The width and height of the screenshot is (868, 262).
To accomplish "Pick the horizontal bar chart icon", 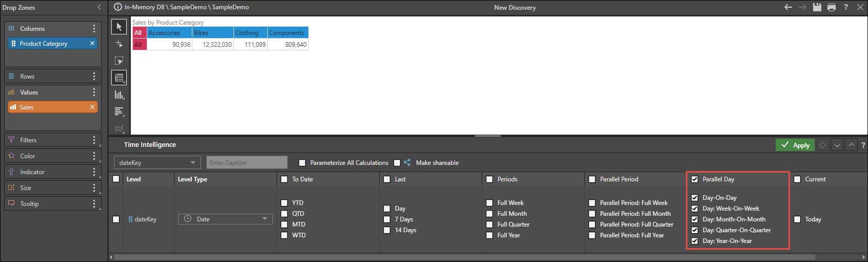I will tap(119, 111).
